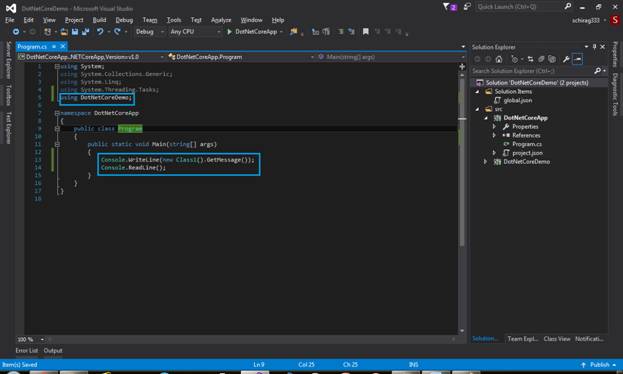Click the split editor plus icon
Image resolution: width=623 pixels, height=374 pixels.
[x=462, y=67]
